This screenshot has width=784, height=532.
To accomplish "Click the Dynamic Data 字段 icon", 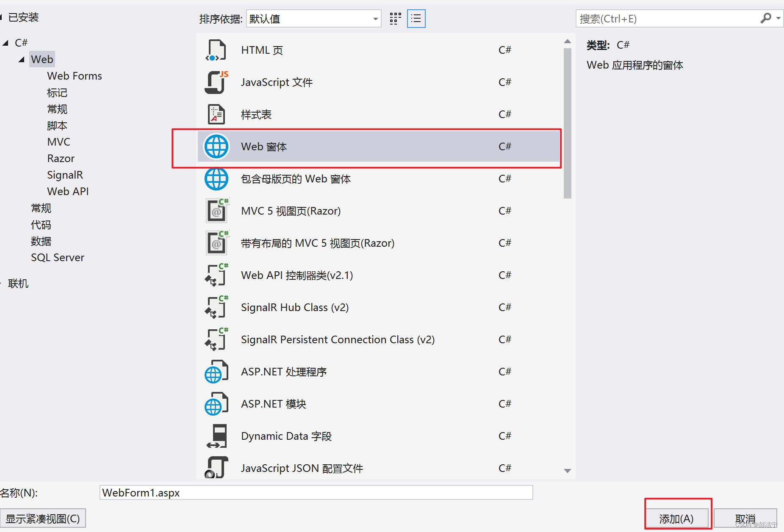I will click(x=217, y=436).
